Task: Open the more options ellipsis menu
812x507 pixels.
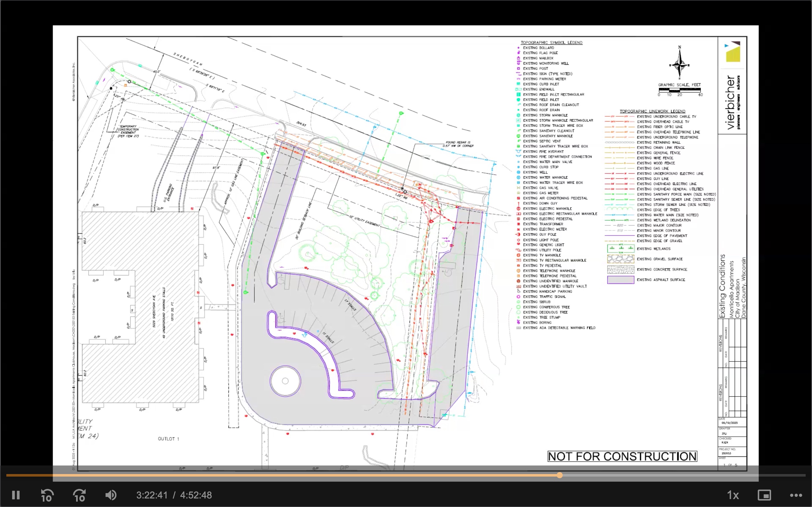Action: pos(796,495)
